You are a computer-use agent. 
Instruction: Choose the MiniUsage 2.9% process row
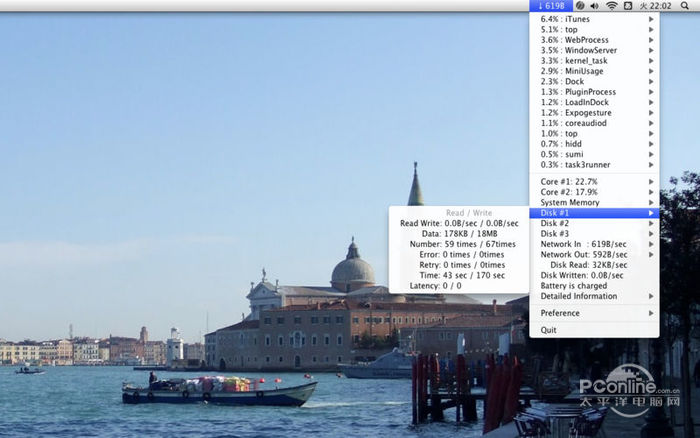pyautogui.click(x=594, y=71)
